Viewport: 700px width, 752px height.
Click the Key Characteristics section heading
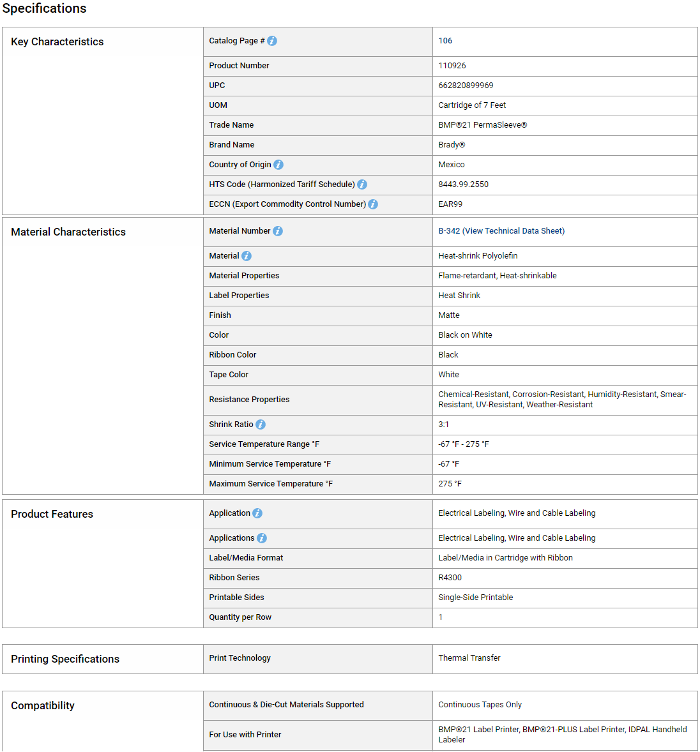pyautogui.click(x=57, y=41)
